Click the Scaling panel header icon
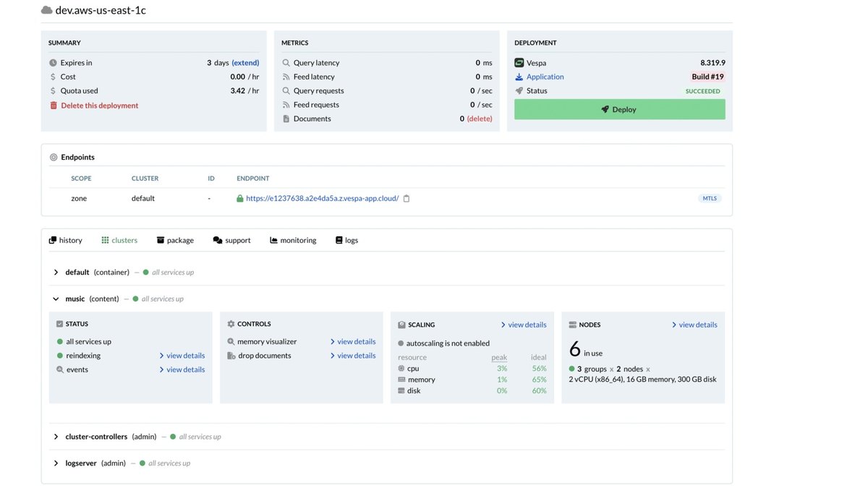Viewport: 868px width, 488px height. point(401,325)
